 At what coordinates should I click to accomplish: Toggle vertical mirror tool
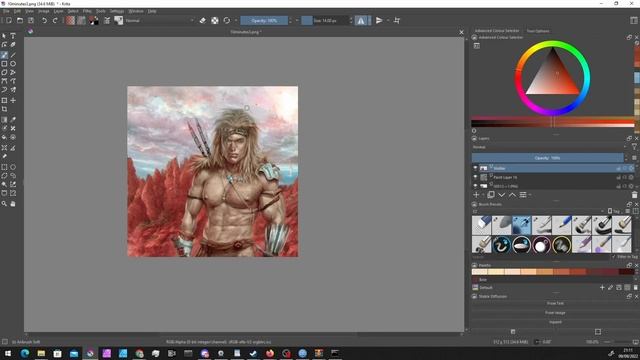[379, 20]
